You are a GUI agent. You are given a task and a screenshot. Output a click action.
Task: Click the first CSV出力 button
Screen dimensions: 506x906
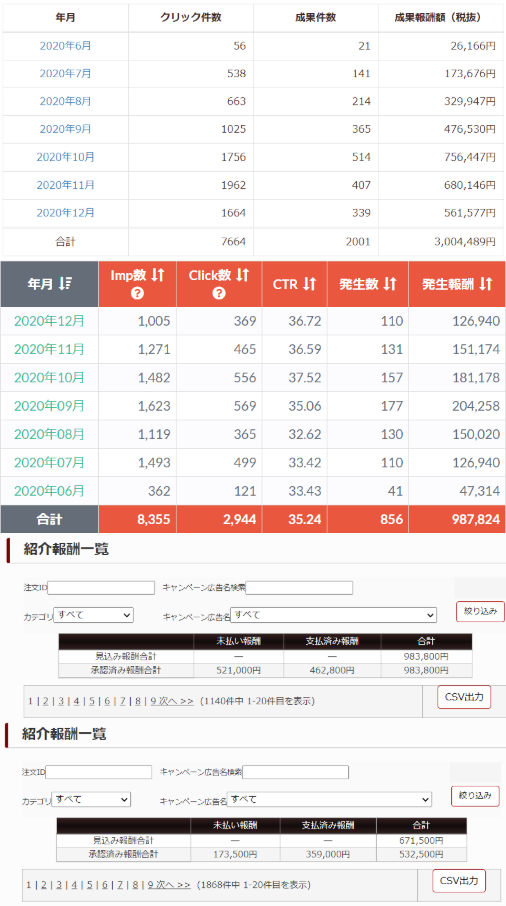[x=464, y=697]
